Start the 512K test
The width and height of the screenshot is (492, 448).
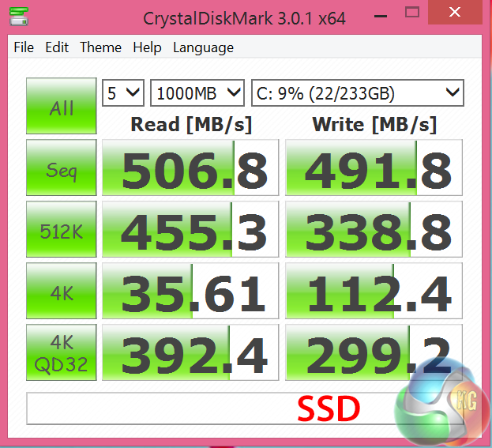[x=62, y=229]
